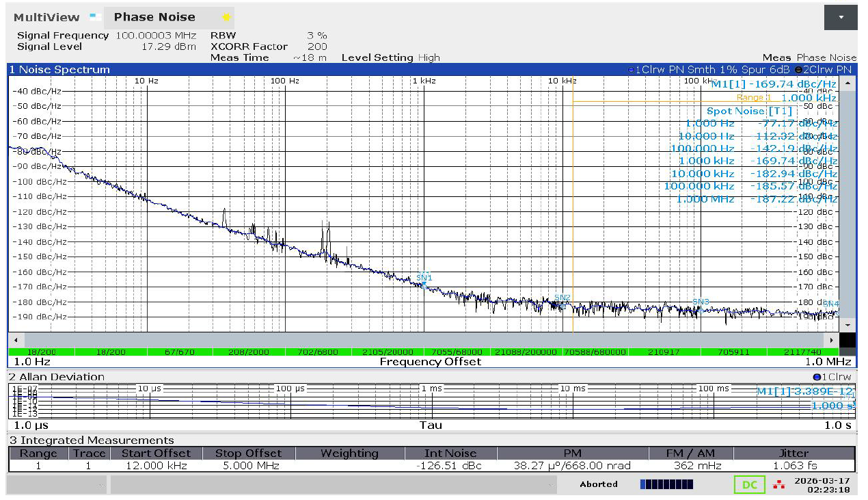Viewport: 868px width, 500px height.
Task: Click left arrow of horizontal scrollbar
Action: [x=16, y=340]
